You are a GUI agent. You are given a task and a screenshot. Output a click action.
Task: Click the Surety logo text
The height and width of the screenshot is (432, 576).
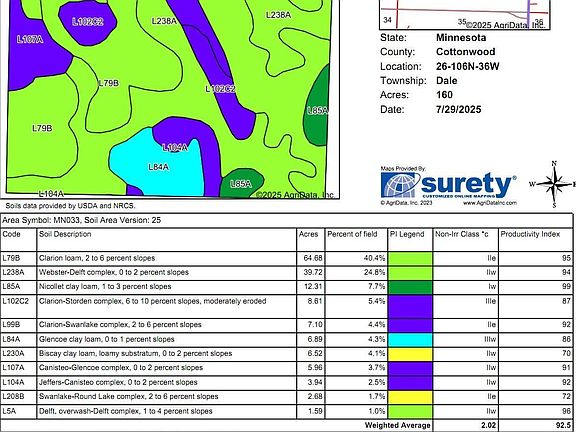(468, 185)
